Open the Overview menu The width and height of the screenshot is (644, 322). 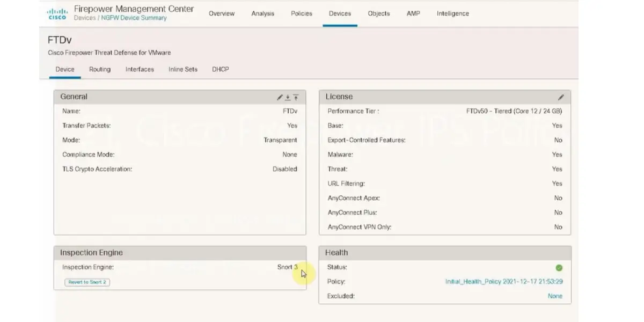pyautogui.click(x=222, y=13)
